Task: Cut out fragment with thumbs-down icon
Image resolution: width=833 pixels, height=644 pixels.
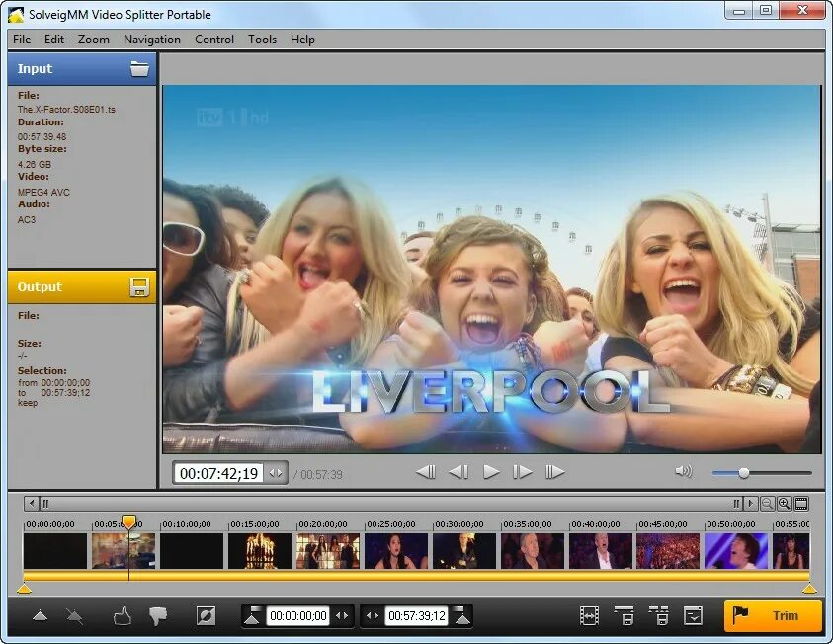Action: tap(158, 616)
